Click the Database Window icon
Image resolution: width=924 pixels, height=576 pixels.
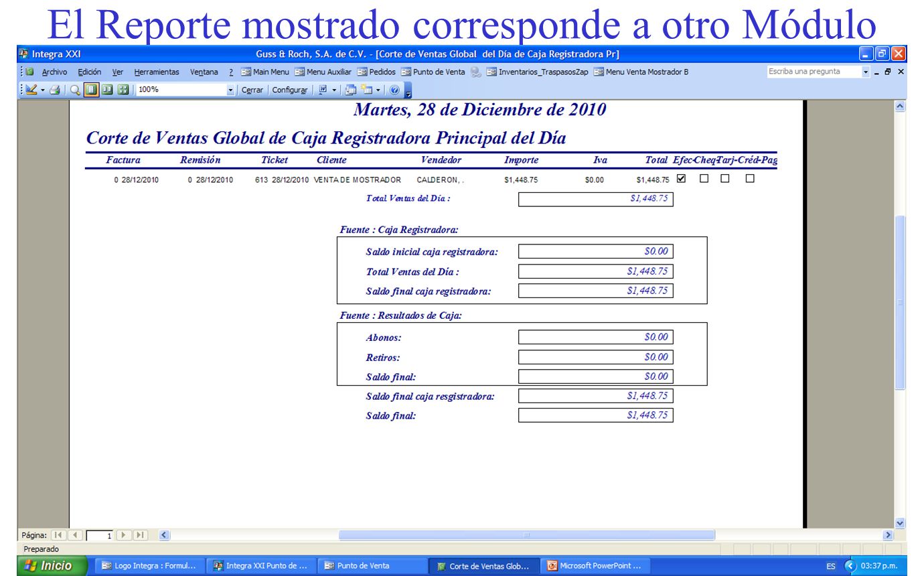click(352, 89)
